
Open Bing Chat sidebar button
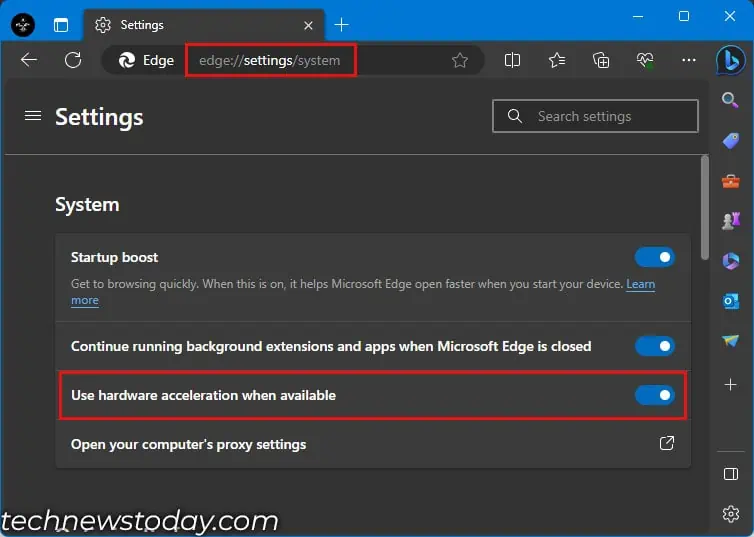(x=730, y=60)
